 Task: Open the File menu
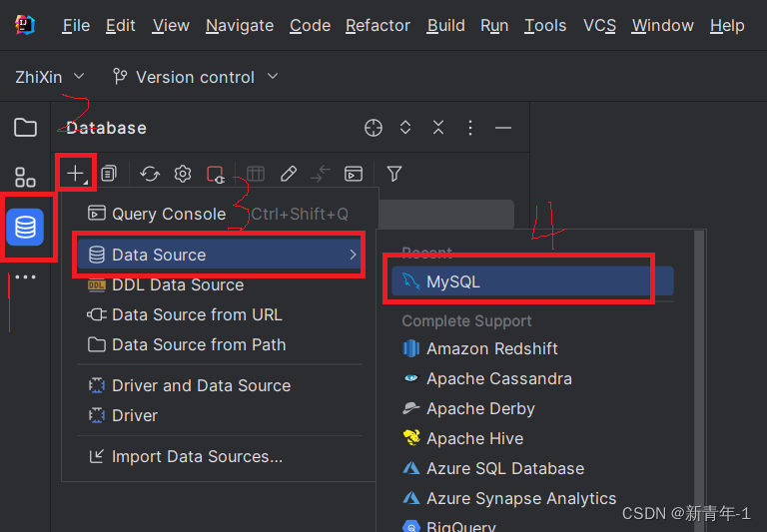tap(76, 25)
